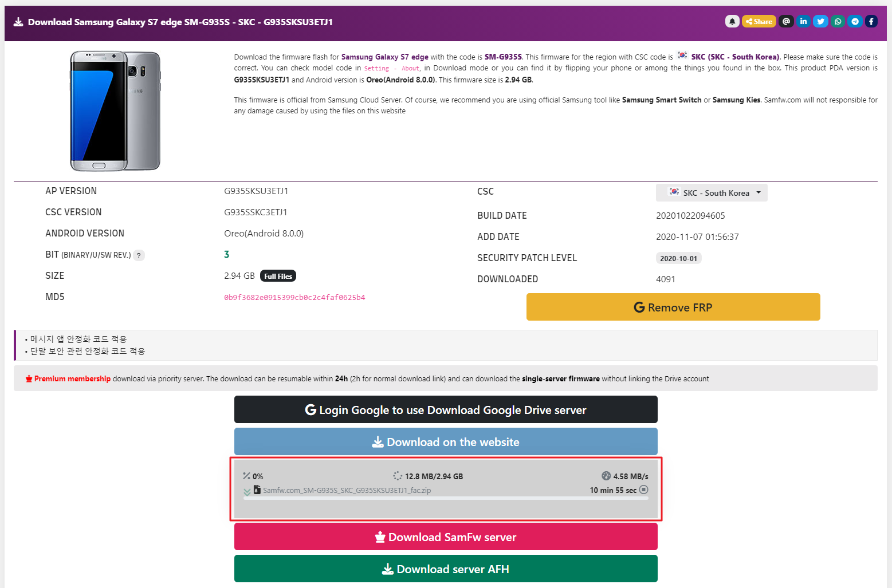Click the BIT value 3
This screenshot has height=588, width=892.
coord(227,254)
